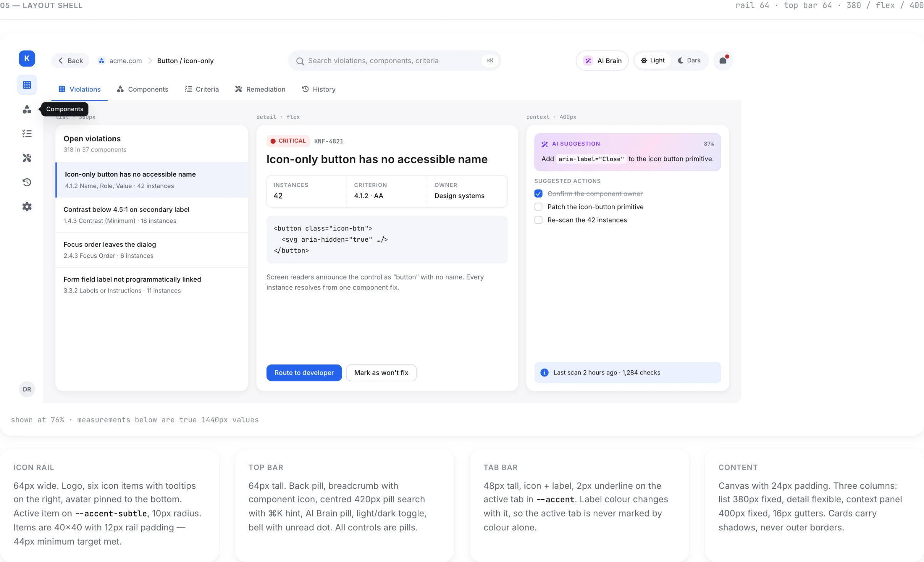Switch to the Remediation tab
This screenshot has width=924, height=562.
[260, 89]
